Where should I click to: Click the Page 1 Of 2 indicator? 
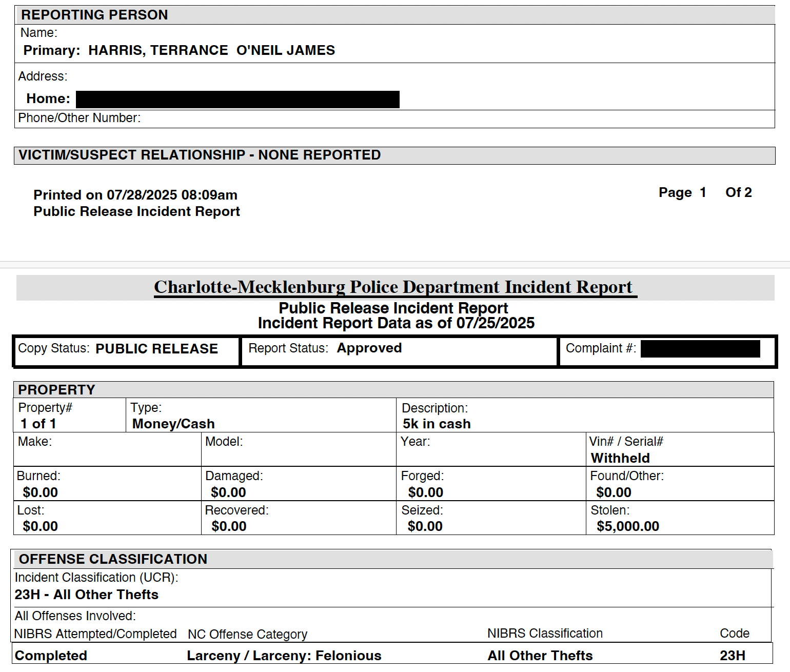click(x=705, y=192)
